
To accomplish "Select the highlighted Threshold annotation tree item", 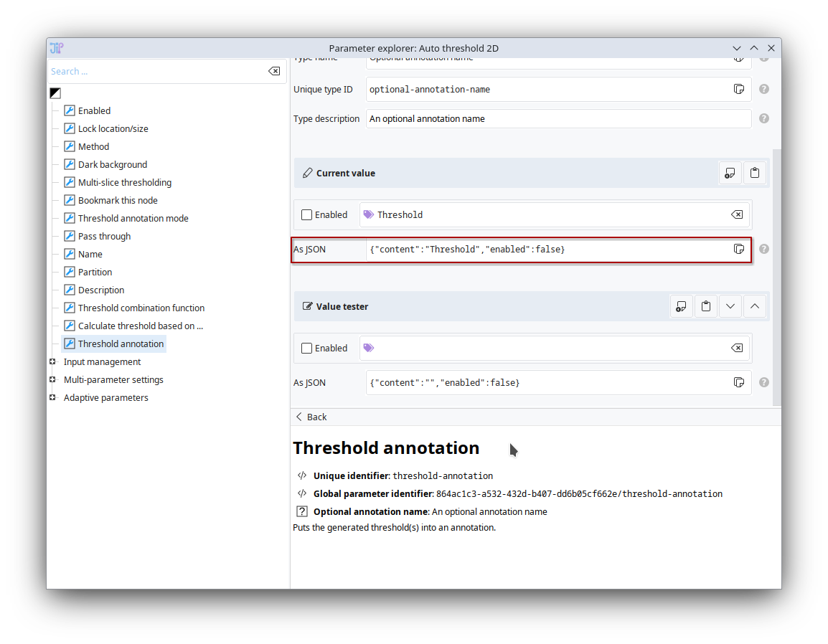I will (x=114, y=344).
